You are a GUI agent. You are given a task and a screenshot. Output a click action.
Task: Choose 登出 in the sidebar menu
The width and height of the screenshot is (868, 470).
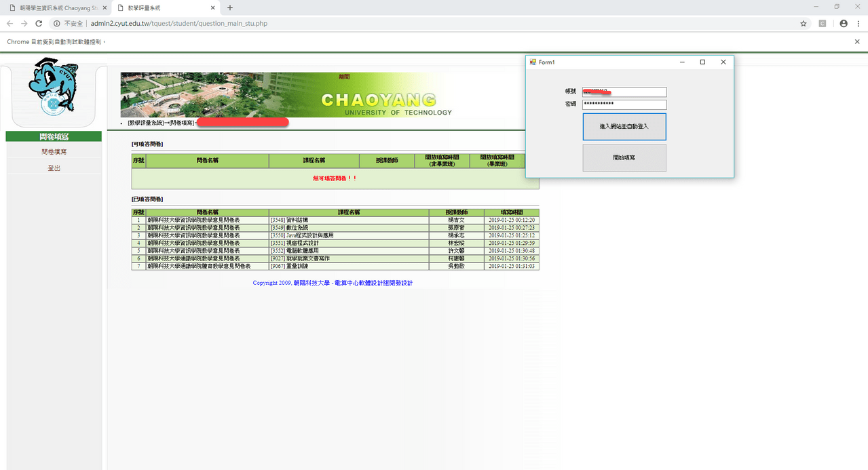(54, 168)
